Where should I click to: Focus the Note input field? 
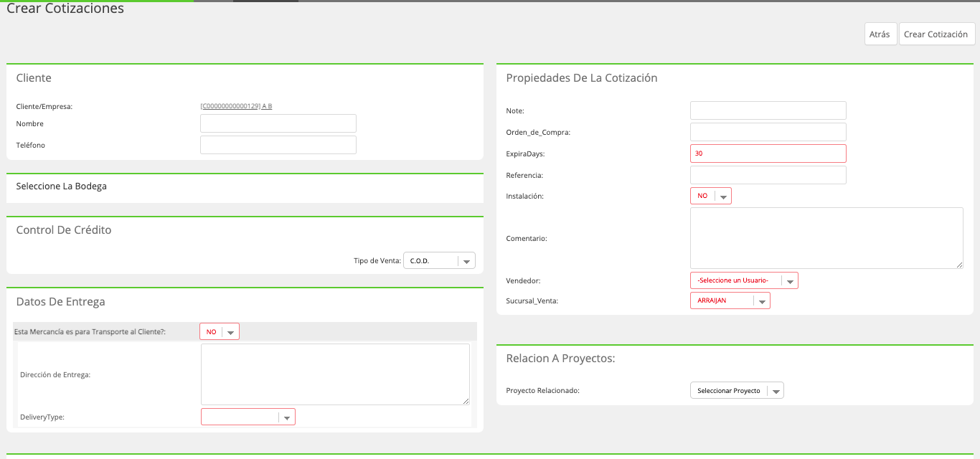tap(768, 110)
